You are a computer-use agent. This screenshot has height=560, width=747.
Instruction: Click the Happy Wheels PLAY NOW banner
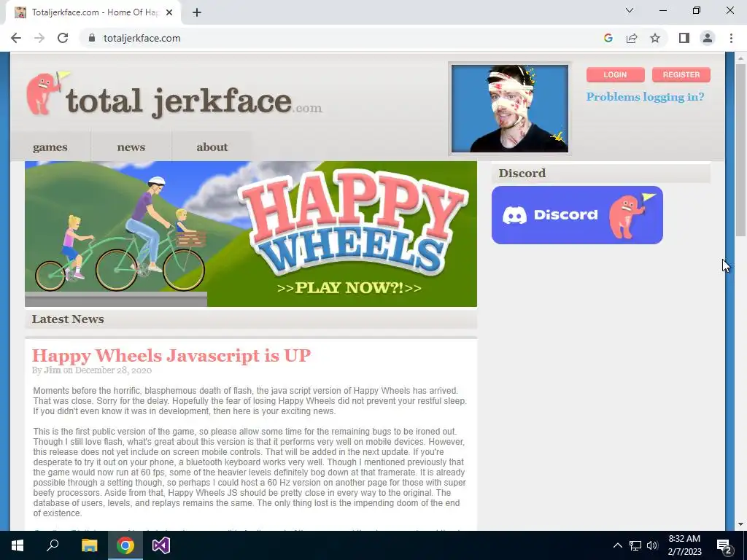point(251,234)
